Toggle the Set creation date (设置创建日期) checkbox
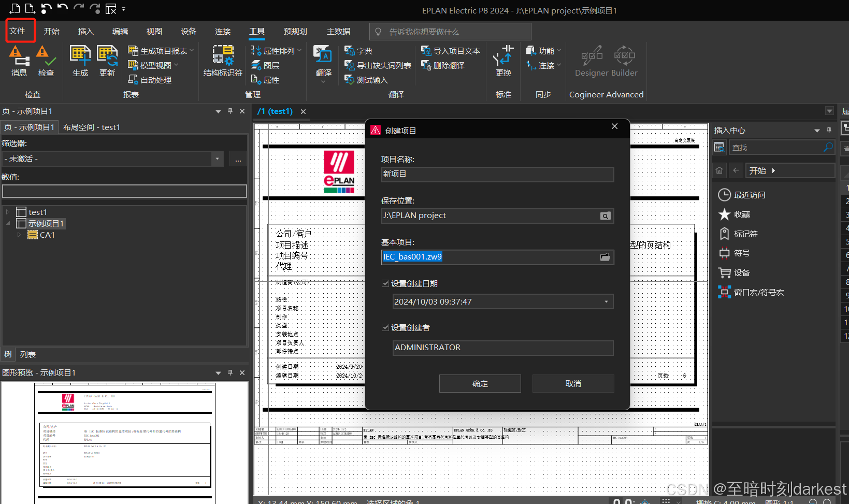Viewport: 849px width, 504px height. click(385, 283)
